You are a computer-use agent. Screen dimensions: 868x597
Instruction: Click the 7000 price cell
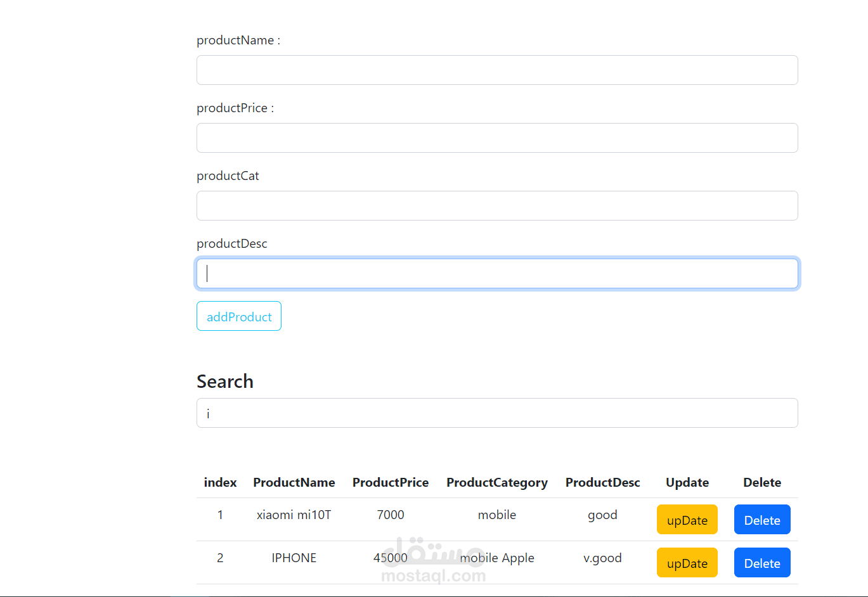click(391, 515)
